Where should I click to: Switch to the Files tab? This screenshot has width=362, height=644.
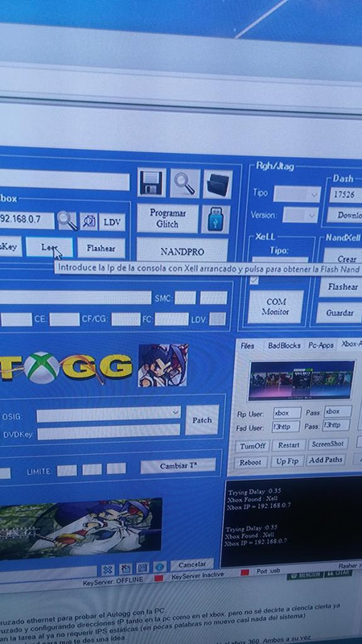point(248,346)
